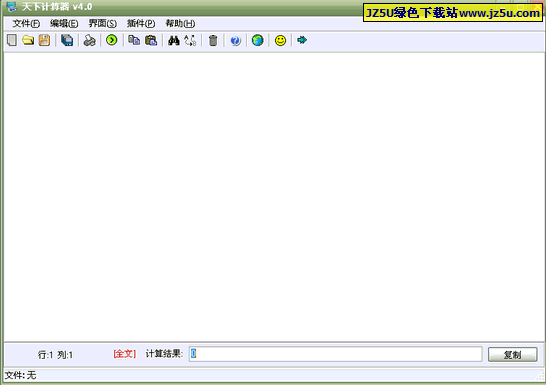546x385 pixels.
Task: Click the copy pages icon
Action: pos(134,40)
